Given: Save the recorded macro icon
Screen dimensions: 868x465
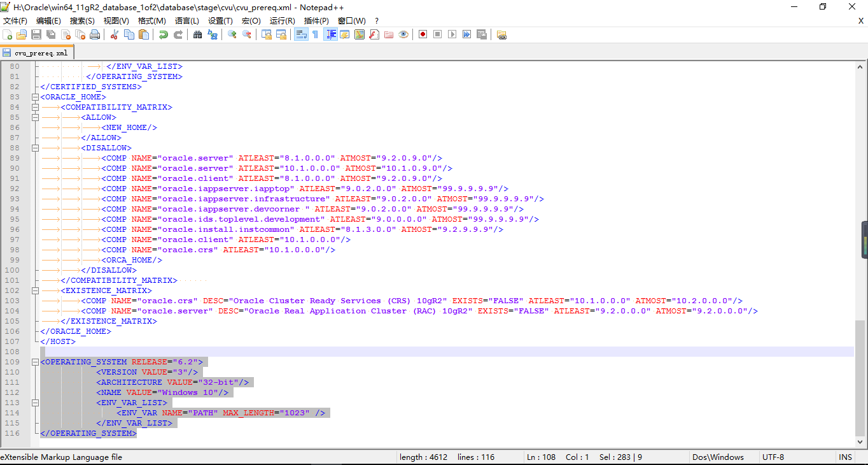Looking at the screenshot, I should click(x=482, y=34).
